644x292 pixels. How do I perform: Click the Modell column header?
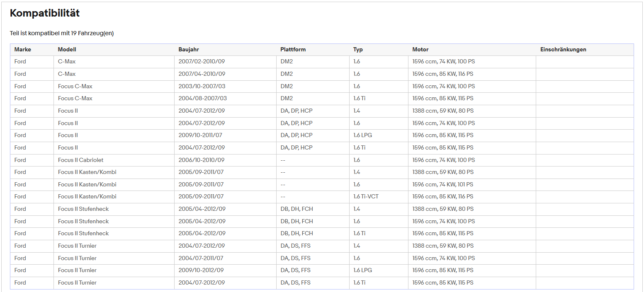click(67, 50)
